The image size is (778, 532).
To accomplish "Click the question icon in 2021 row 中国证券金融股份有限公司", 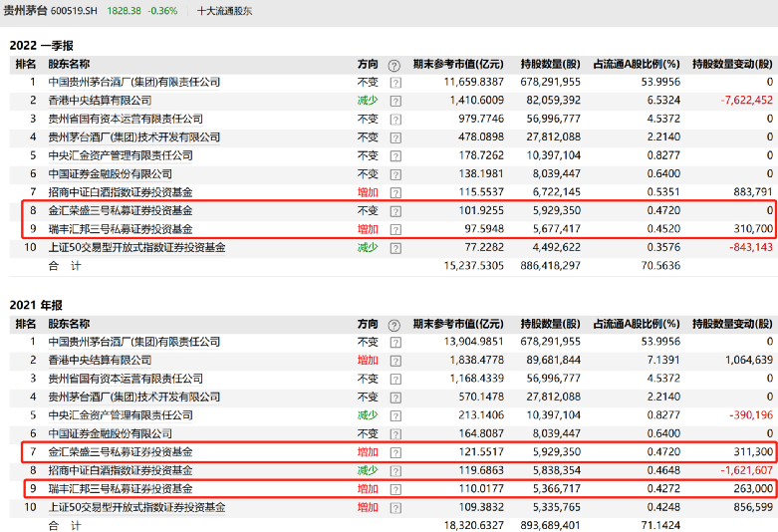I will (395, 433).
